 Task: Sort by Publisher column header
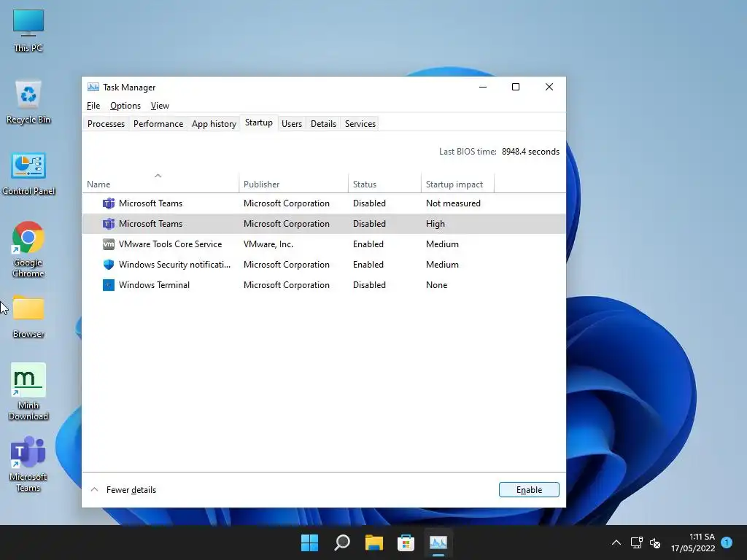point(293,184)
